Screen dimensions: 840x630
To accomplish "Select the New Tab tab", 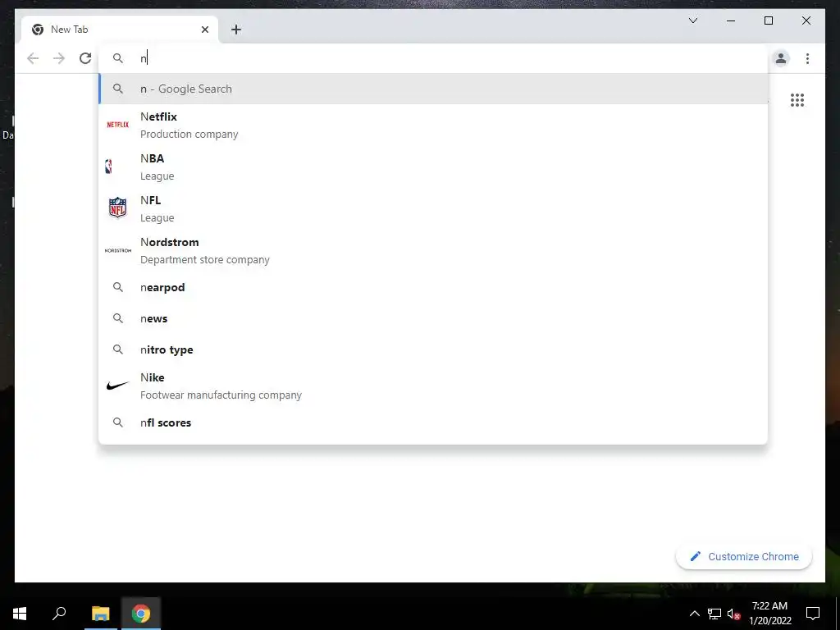I will (120, 30).
